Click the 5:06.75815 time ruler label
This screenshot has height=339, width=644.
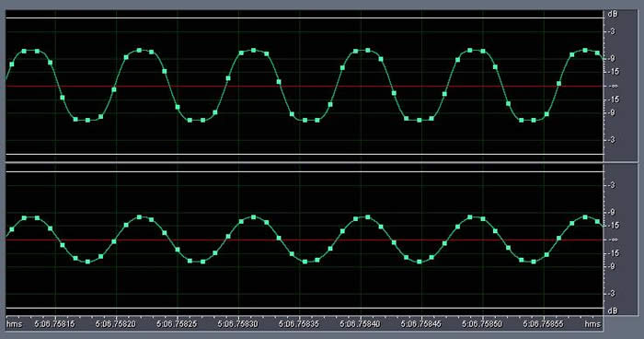54,324
